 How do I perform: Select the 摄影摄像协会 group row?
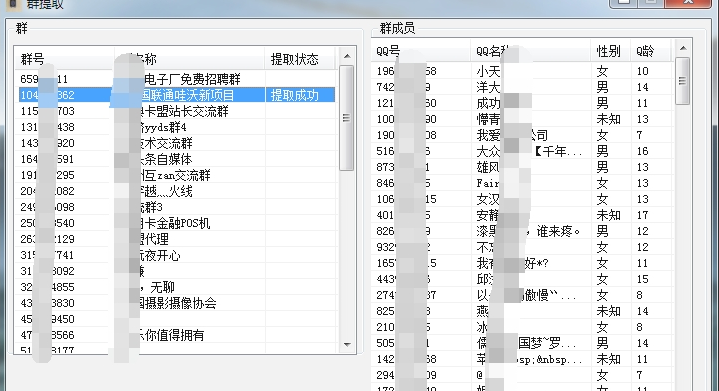tap(177, 303)
